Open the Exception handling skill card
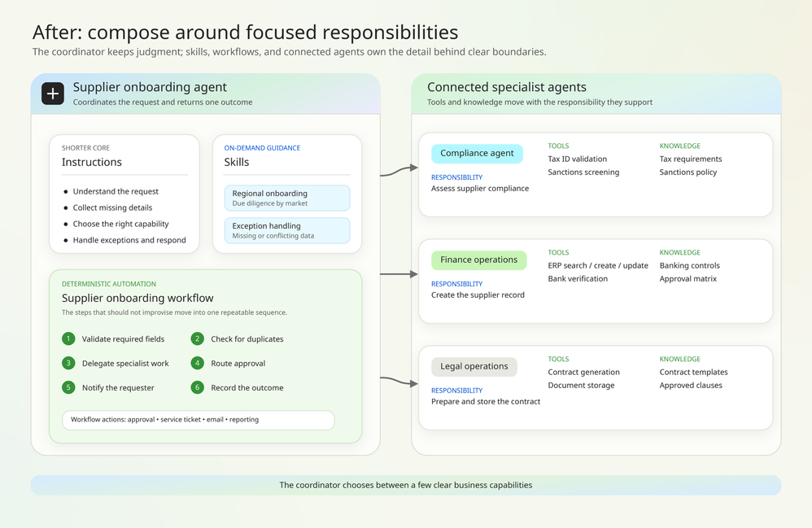 (287, 230)
